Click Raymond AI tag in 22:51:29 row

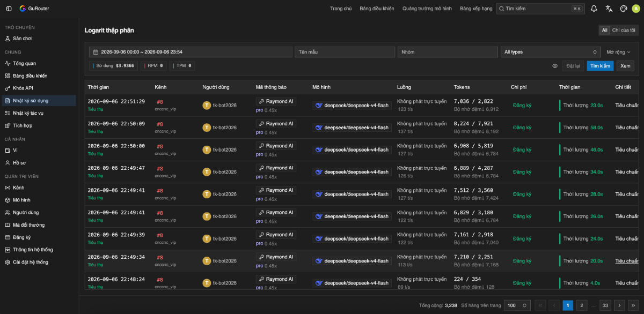click(x=276, y=101)
